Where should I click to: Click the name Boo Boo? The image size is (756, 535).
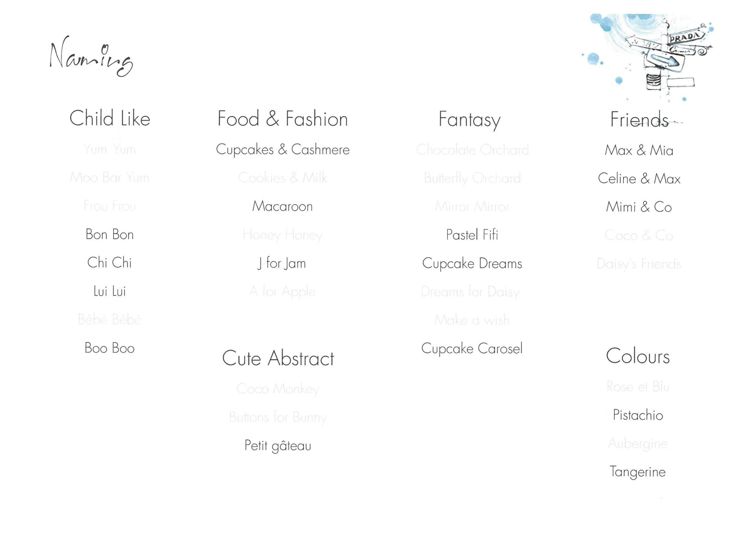(x=110, y=348)
